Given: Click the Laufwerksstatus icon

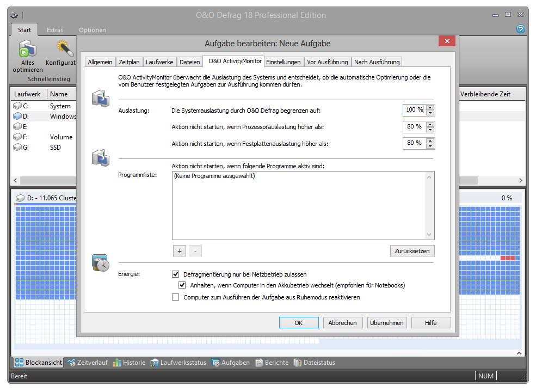Looking at the screenshot, I should point(155,363).
